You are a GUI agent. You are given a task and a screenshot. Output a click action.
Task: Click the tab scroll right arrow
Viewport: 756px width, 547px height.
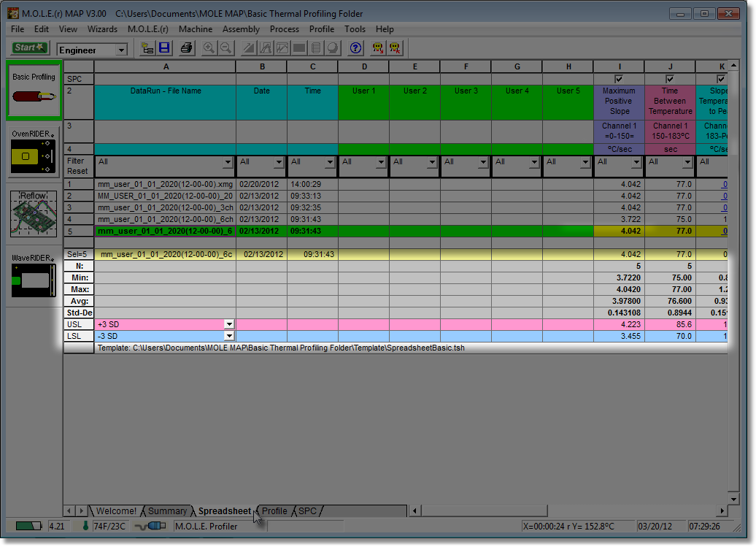click(x=82, y=510)
